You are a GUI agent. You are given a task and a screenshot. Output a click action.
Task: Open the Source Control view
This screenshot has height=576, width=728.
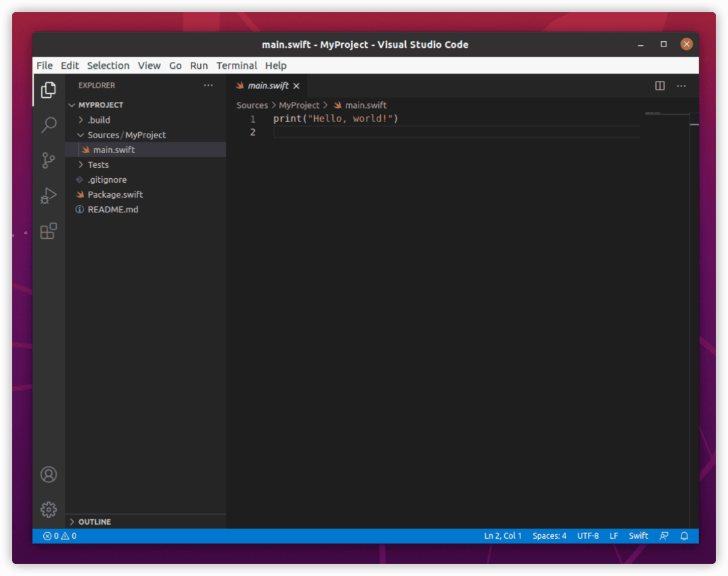pyautogui.click(x=49, y=161)
